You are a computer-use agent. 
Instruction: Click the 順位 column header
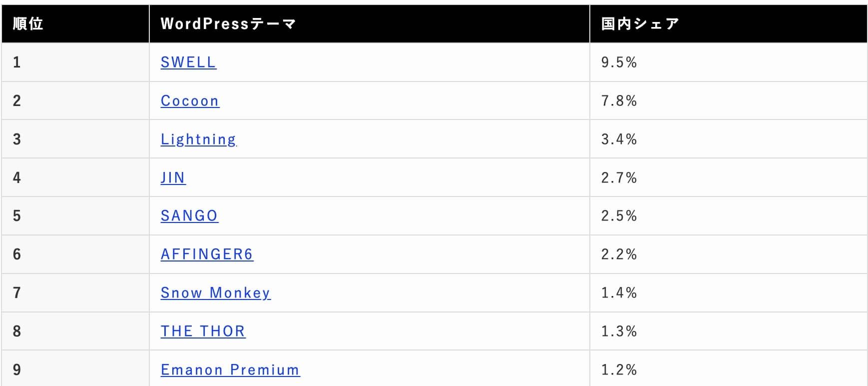click(x=28, y=23)
